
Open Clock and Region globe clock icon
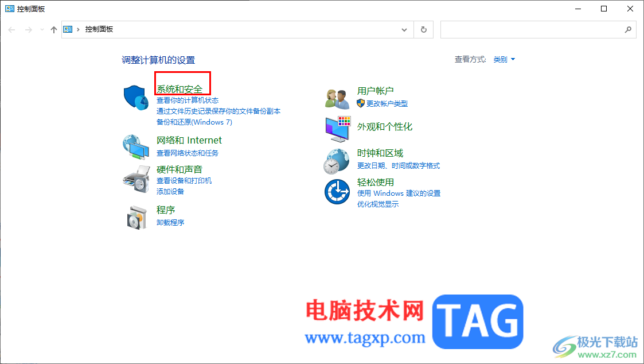click(x=337, y=161)
